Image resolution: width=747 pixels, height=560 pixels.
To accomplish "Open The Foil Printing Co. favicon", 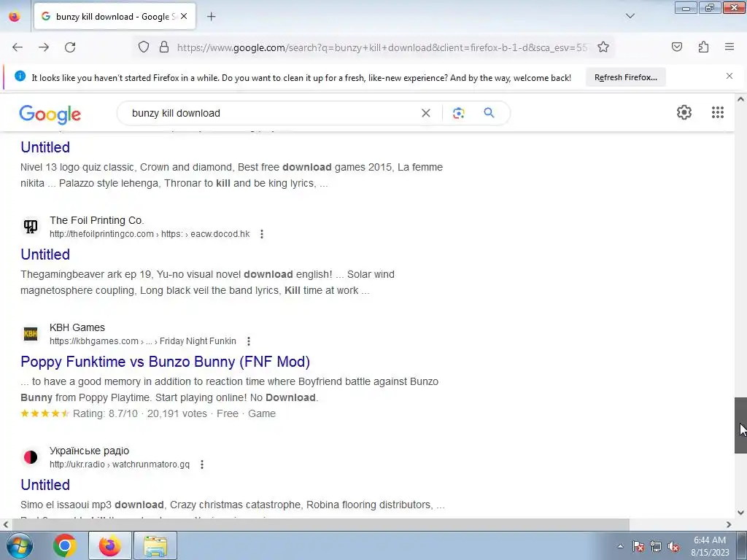I will coord(31,226).
